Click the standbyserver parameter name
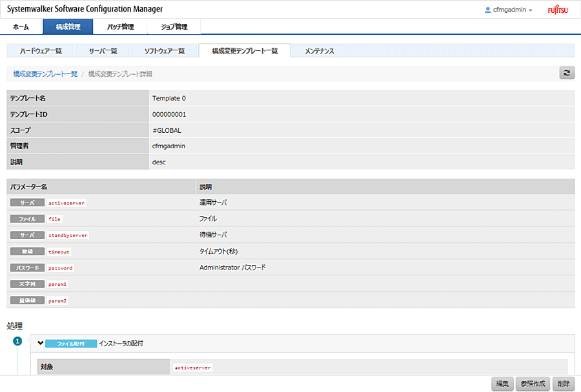Image resolution: width=581 pixels, height=392 pixels. click(x=68, y=235)
